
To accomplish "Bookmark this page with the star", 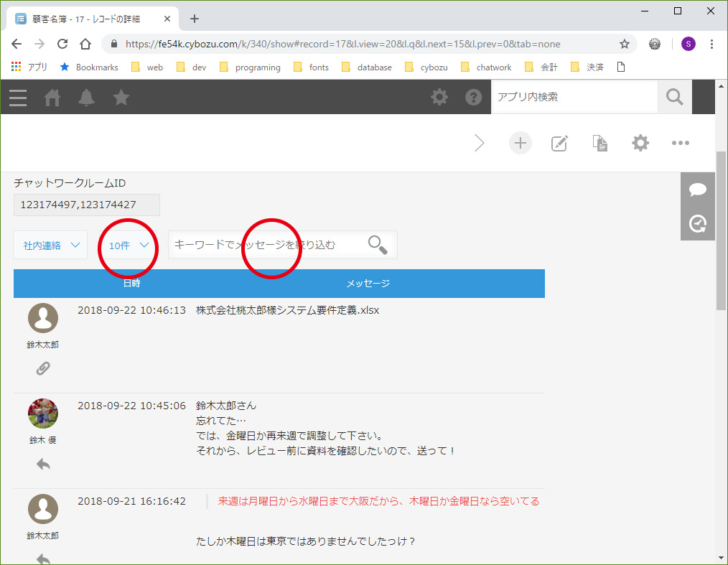I will 625,44.
